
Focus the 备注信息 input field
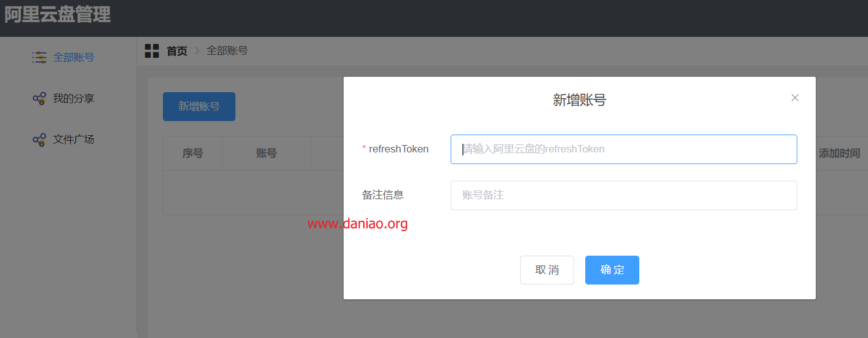click(x=624, y=195)
